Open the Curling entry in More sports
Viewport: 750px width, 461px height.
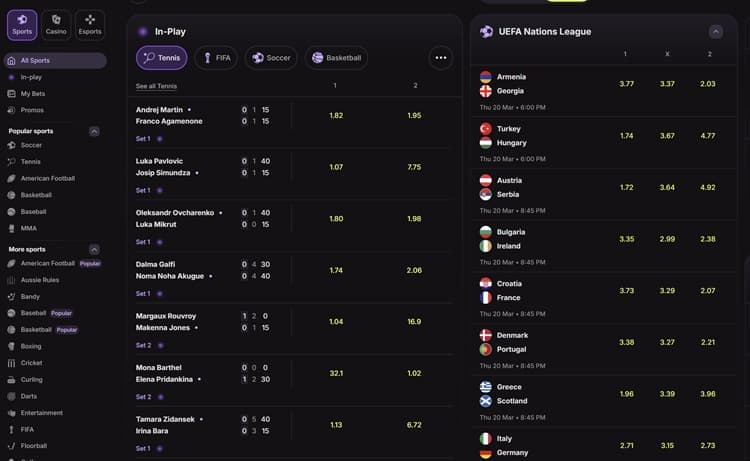coord(32,380)
